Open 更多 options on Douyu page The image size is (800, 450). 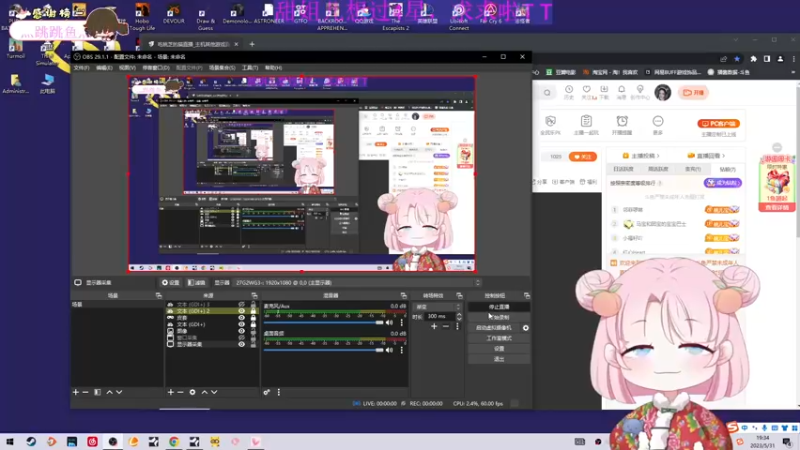(658, 124)
